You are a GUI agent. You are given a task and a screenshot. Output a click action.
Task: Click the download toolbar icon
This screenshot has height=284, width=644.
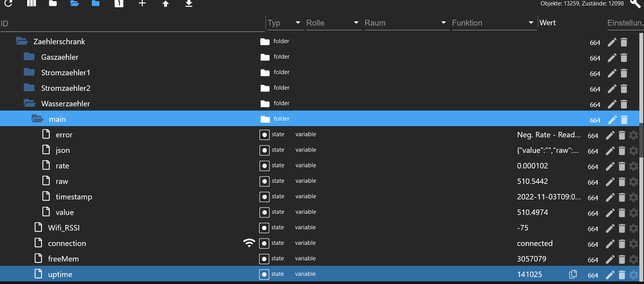click(x=189, y=3)
